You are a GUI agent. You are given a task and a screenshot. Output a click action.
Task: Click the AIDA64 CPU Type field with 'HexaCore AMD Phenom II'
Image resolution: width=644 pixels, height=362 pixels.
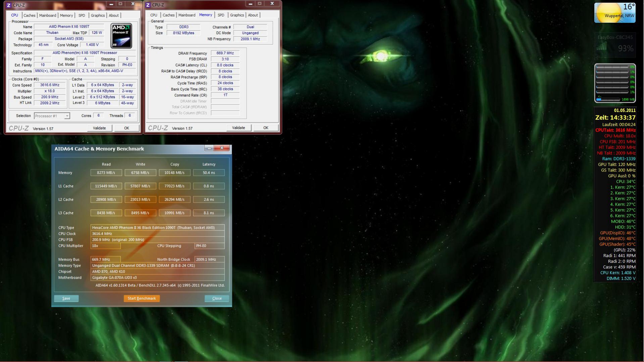(x=157, y=227)
